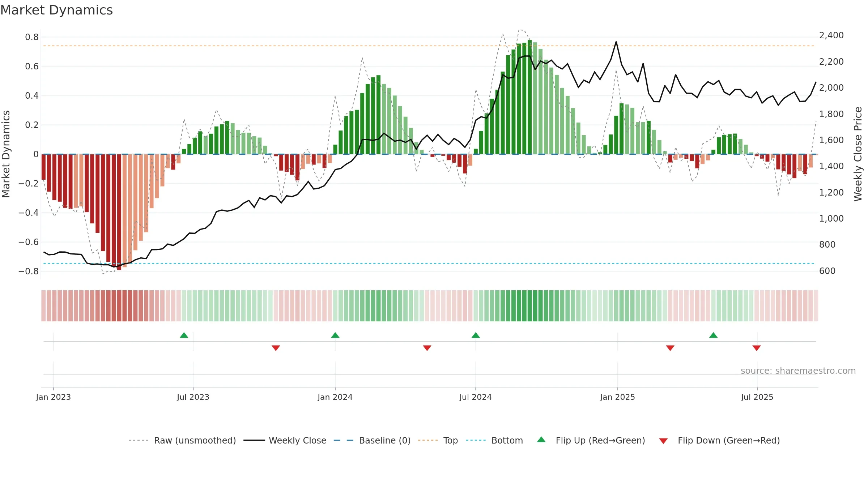The height and width of the screenshot is (488, 868).
Task: Click the 1,400 price tick label
Action: point(831,166)
